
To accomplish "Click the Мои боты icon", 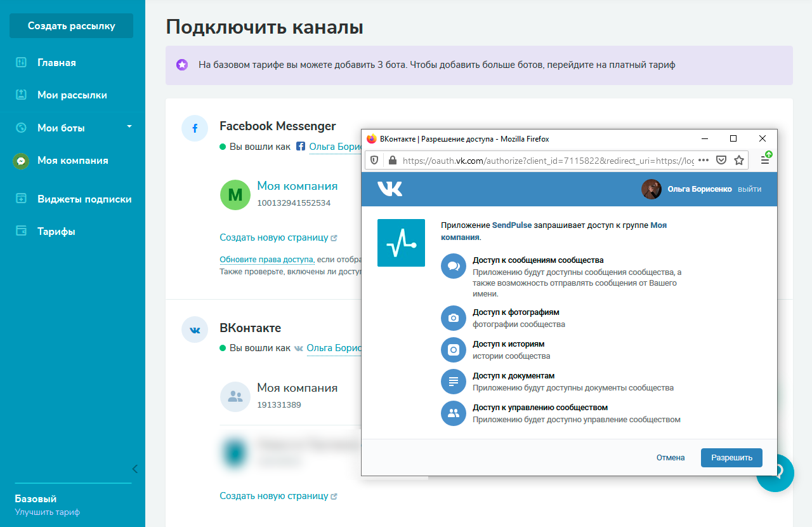I will point(21,128).
